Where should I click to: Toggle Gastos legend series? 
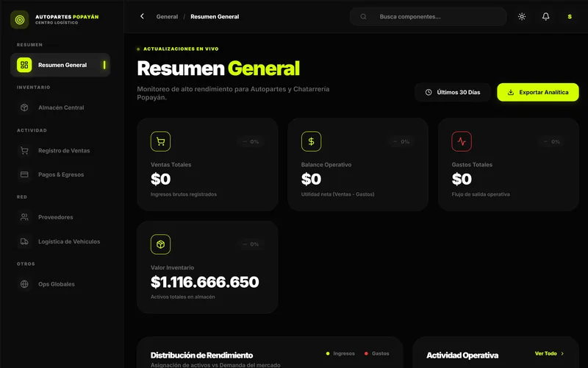tap(376, 353)
